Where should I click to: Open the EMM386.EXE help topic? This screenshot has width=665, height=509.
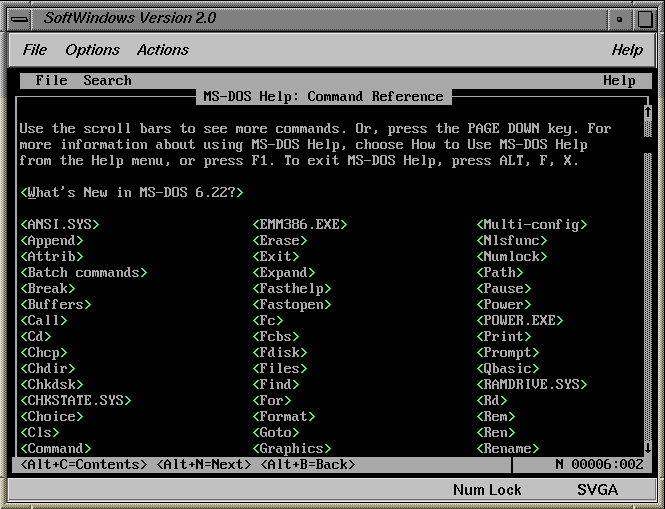click(x=300, y=224)
